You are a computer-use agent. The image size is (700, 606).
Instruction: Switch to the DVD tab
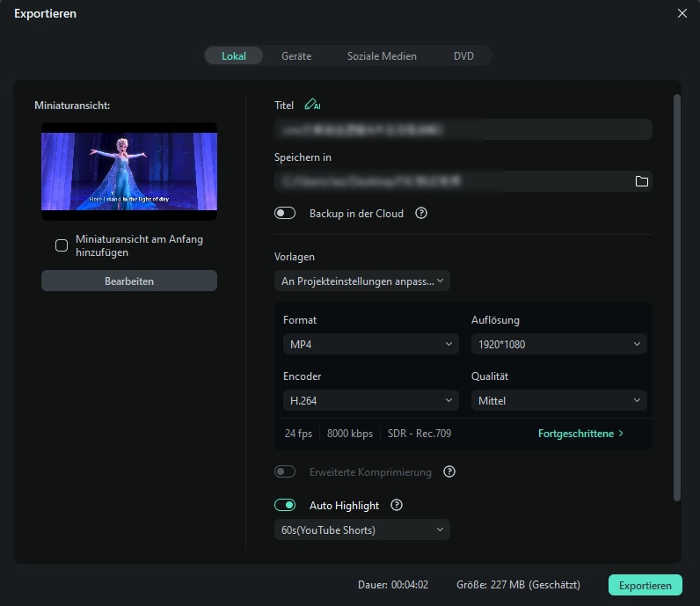point(463,55)
